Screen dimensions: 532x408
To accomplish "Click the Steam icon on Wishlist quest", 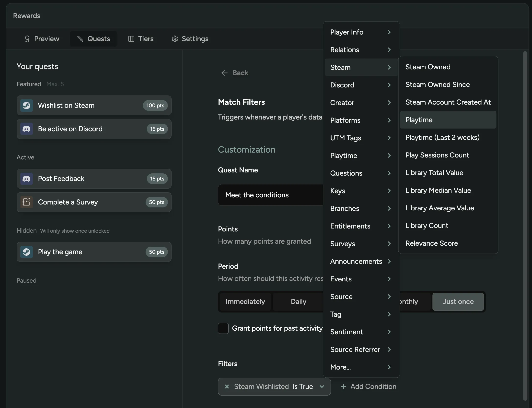I will (x=27, y=105).
